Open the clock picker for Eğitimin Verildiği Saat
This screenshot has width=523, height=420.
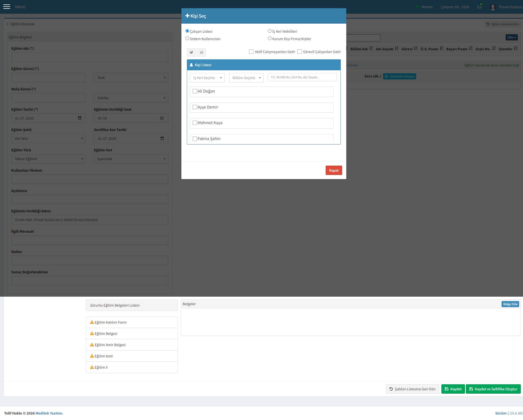coord(162,118)
